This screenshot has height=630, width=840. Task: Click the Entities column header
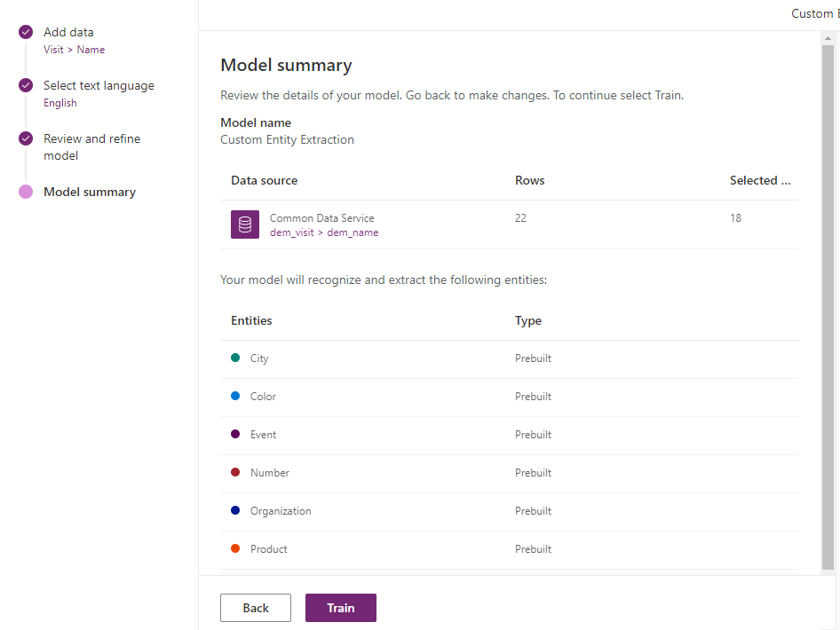click(x=251, y=320)
